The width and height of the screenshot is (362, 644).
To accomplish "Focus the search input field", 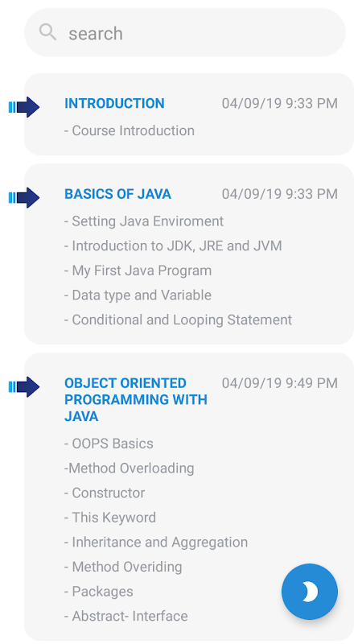I will [185, 32].
